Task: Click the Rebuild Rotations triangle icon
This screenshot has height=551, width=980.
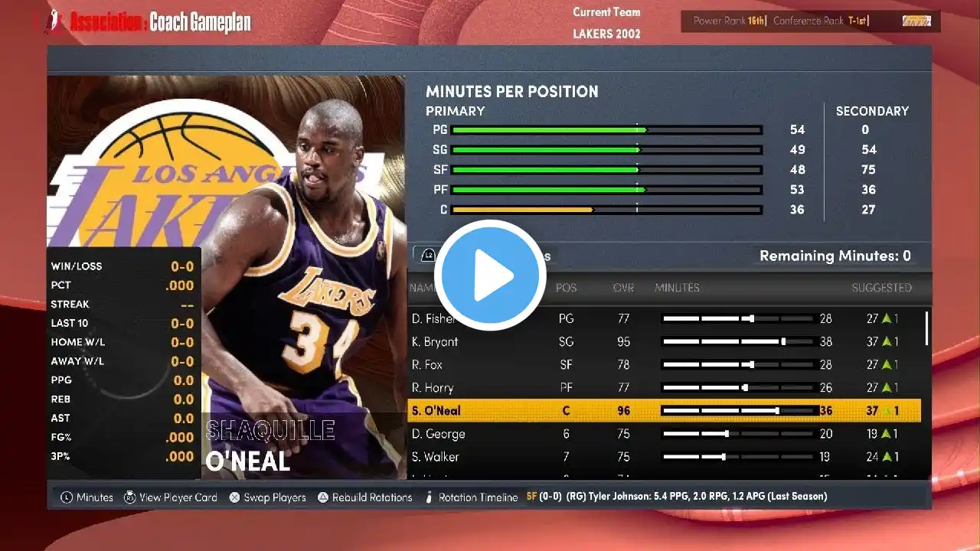Action: click(x=323, y=497)
